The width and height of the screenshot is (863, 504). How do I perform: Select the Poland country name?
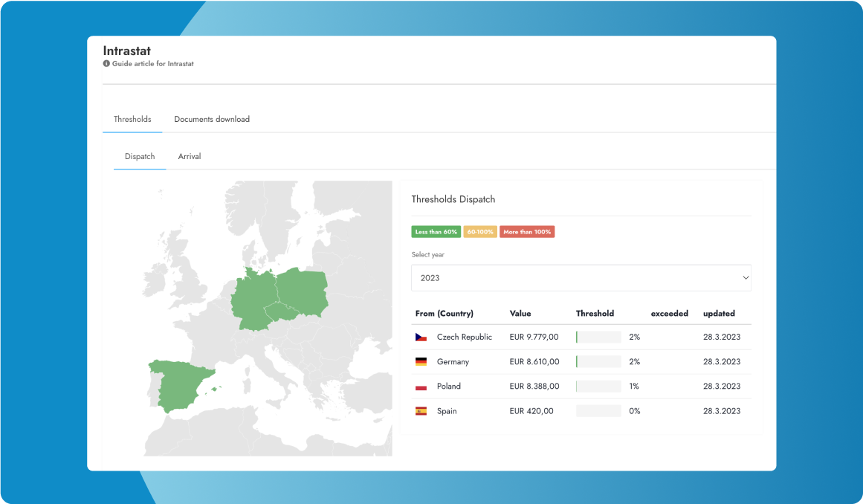[x=448, y=387]
